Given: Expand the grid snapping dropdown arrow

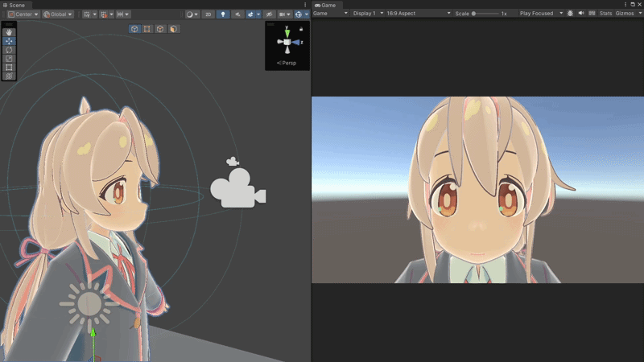Looking at the screenshot, I should pos(111,14).
